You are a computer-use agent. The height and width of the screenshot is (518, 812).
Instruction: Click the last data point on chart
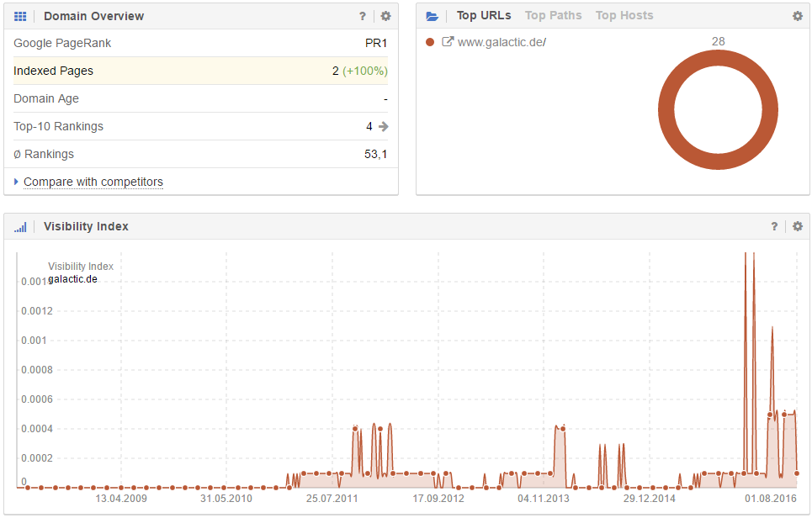[796, 473]
